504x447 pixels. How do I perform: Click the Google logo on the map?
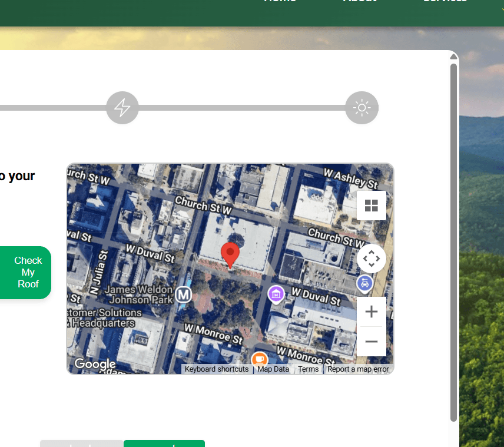pos(94,364)
